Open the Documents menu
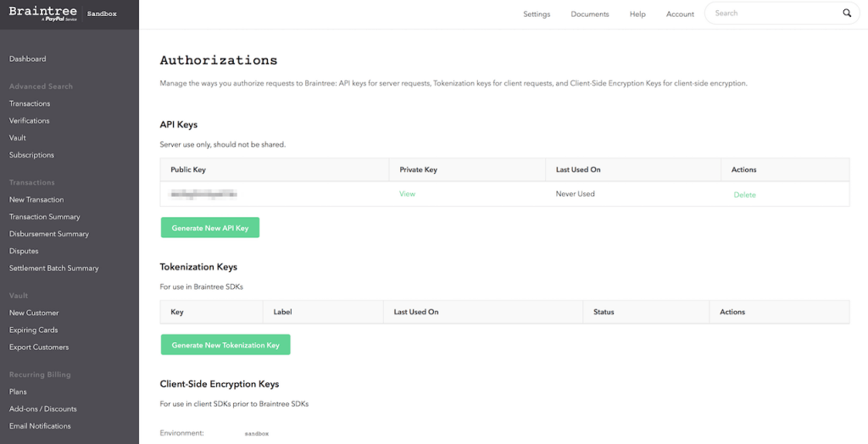 (590, 14)
